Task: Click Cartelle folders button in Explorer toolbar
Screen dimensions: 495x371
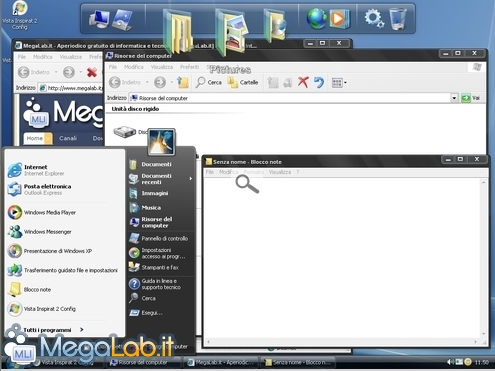Action: tap(242, 82)
